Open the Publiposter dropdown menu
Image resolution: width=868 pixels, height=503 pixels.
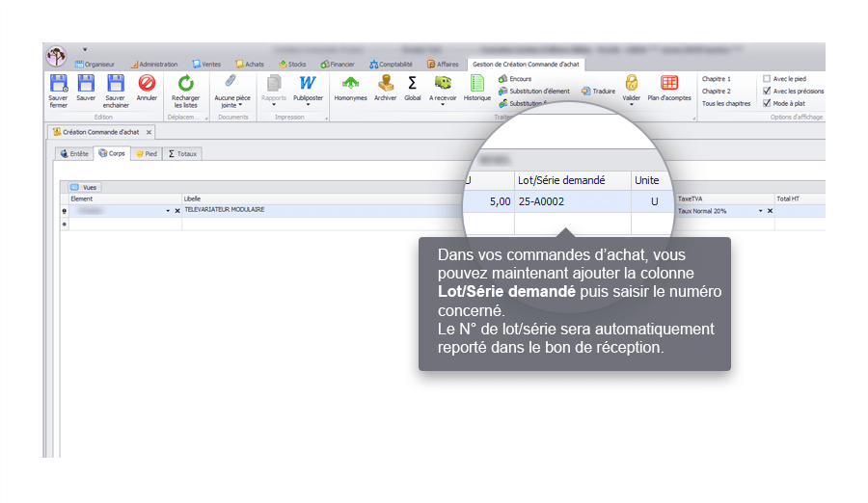coord(308,105)
